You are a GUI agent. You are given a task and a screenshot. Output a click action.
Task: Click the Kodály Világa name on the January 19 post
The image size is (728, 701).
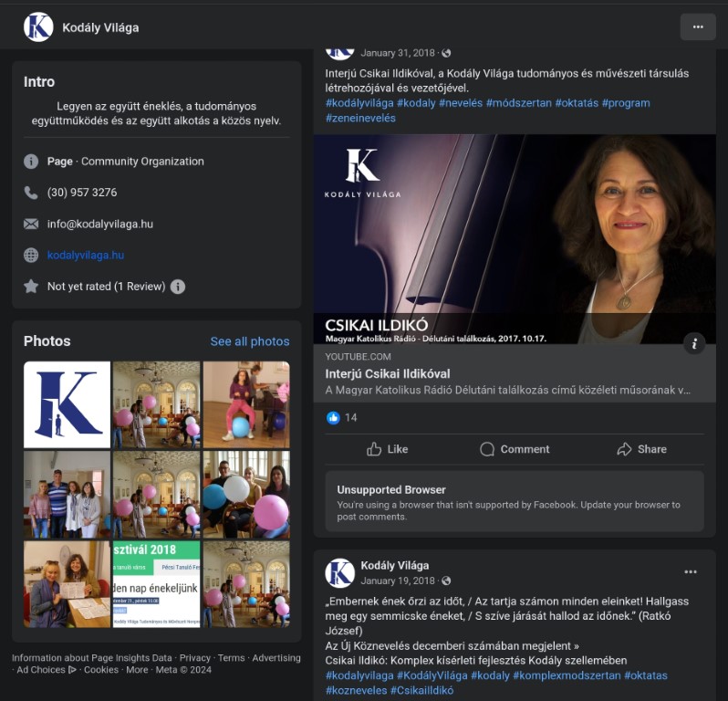[x=395, y=566]
